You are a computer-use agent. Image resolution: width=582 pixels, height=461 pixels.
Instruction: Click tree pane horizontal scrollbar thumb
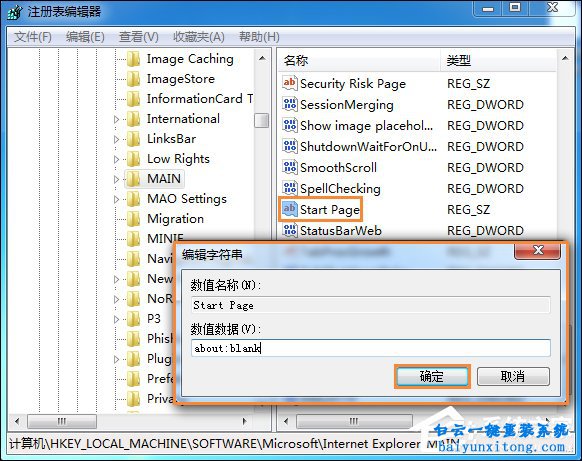(x=62, y=421)
